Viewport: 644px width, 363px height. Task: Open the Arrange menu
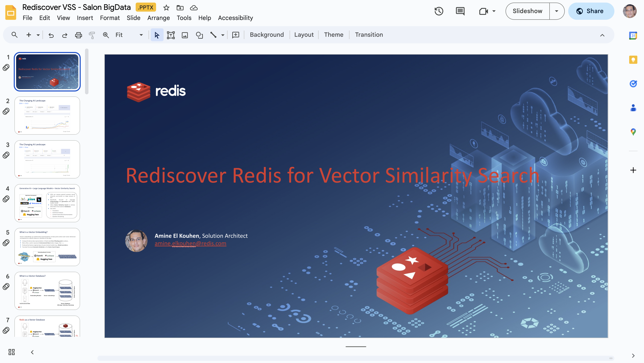click(158, 18)
